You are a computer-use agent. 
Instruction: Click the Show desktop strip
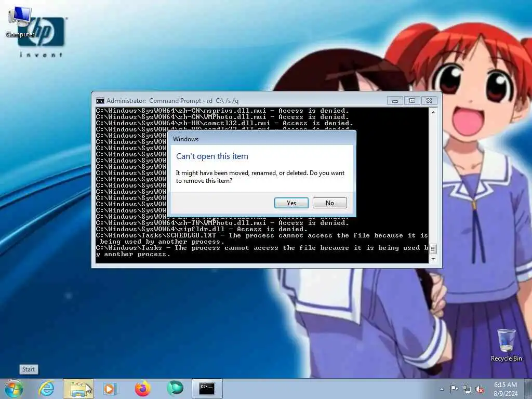(528, 389)
